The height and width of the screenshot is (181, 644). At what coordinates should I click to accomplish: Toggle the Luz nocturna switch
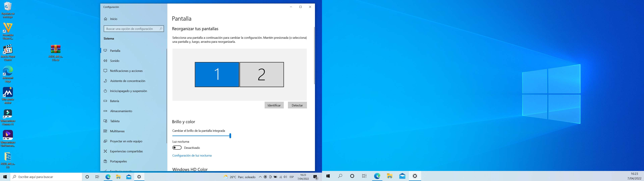[x=177, y=148]
